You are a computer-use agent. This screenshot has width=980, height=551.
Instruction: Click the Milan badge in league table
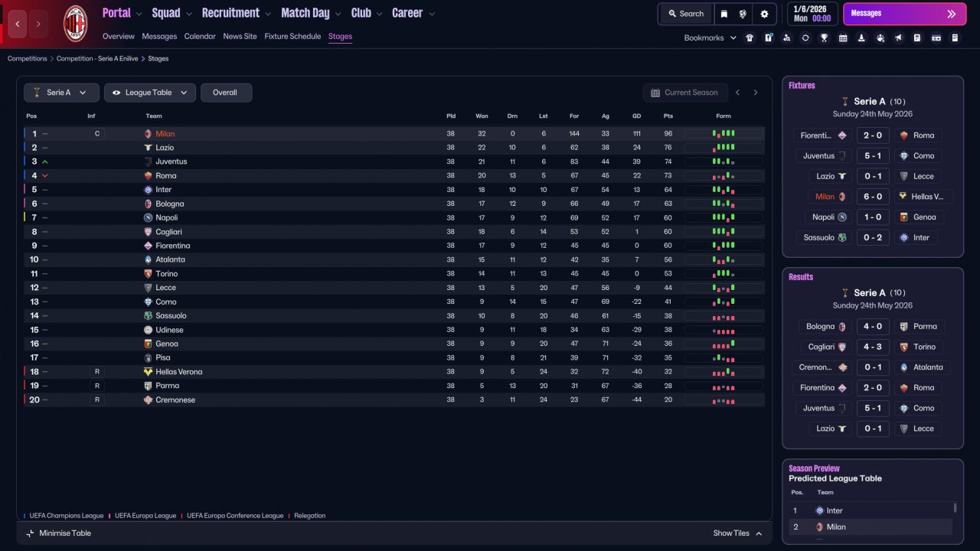pyautogui.click(x=149, y=134)
